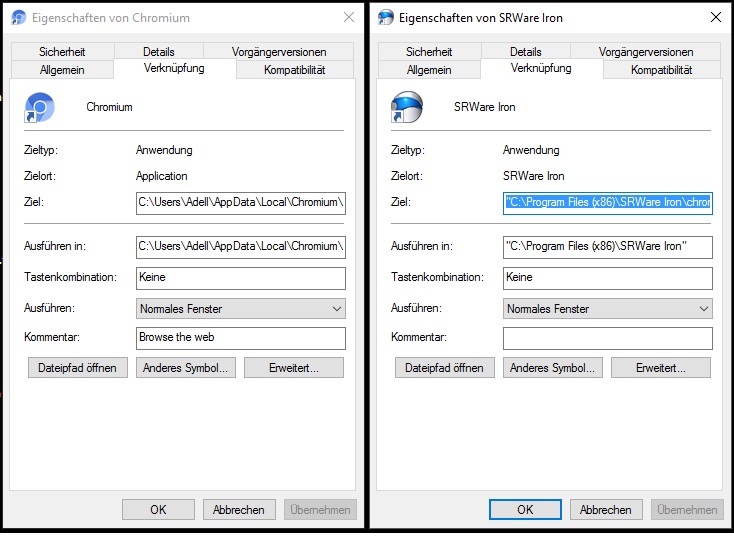The height and width of the screenshot is (538, 734).
Task: Click the empty Kommentar field in SRWare Iron properties
Action: coord(608,338)
